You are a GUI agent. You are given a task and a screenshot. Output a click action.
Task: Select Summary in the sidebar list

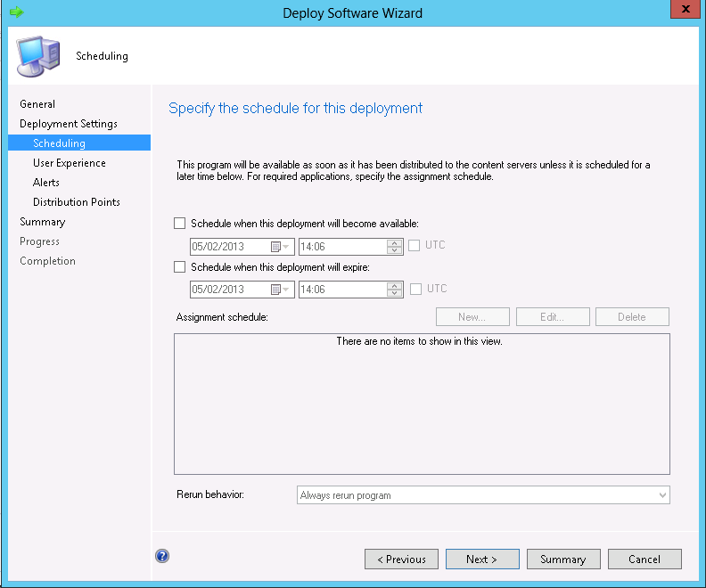[x=42, y=222]
